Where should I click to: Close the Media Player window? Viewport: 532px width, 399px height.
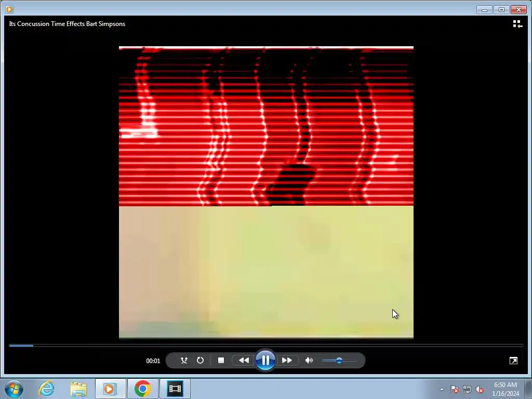tap(518, 9)
